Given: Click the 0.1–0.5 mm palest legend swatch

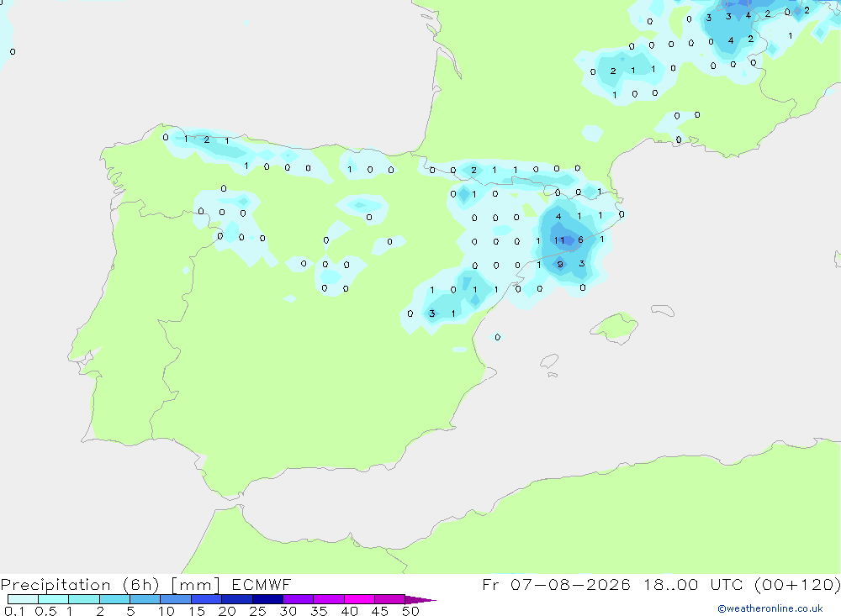Looking at the screenshot, I should [23, 599].
